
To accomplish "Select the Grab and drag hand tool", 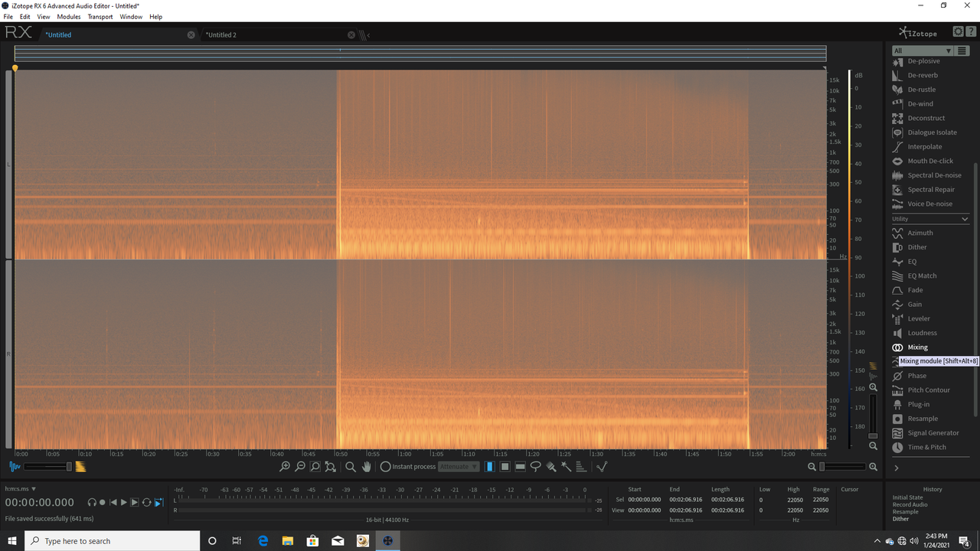I will (366, 467).
